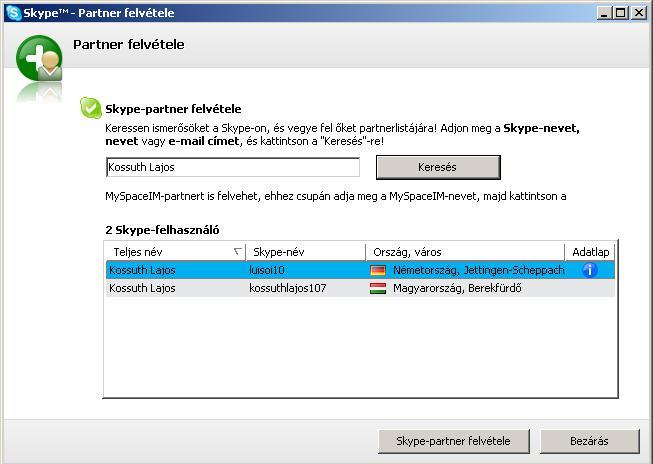
Task: Click the green checkmark icon beside heading
Action: 91,108
